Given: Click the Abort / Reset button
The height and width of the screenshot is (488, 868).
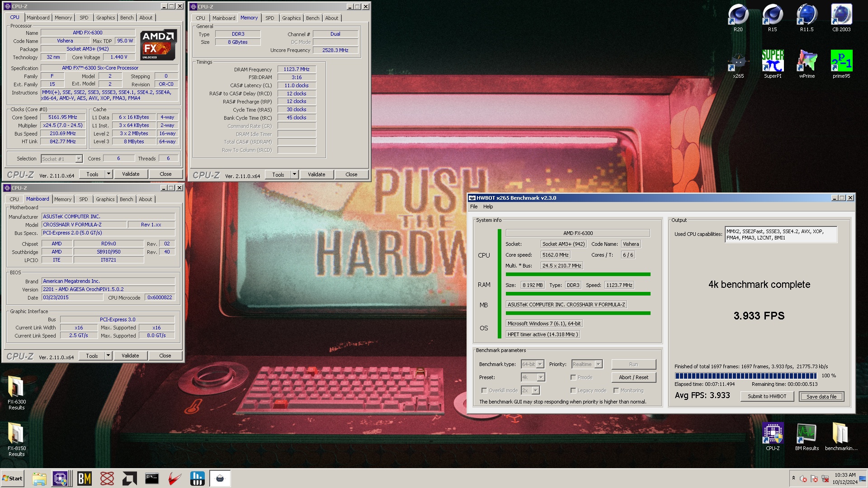Looking at the screenshot, I should tap(633, 377).
